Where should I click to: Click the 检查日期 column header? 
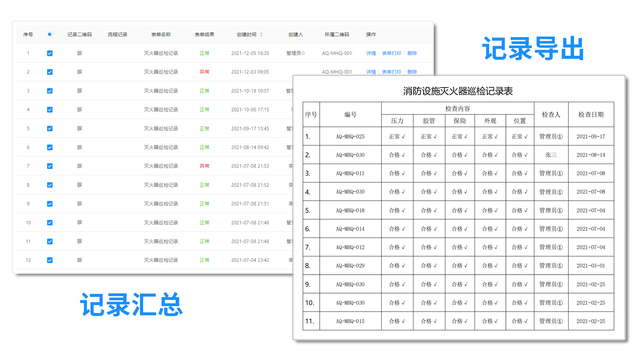coord(591,114)
